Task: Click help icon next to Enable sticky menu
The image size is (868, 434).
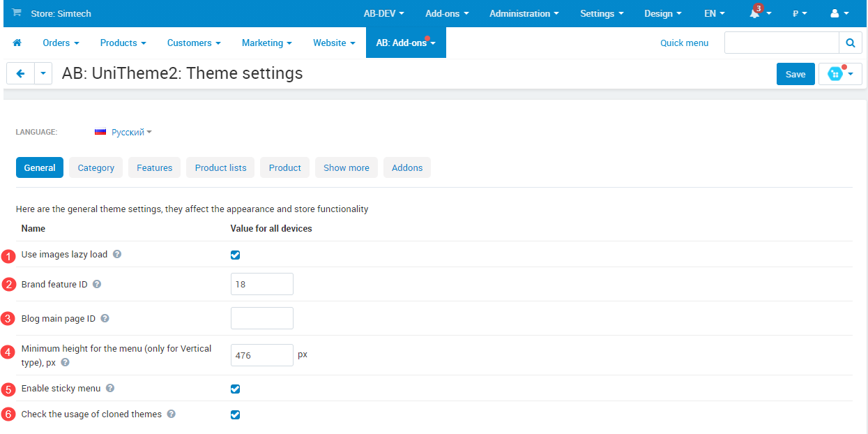Action: tap(110, 388)
